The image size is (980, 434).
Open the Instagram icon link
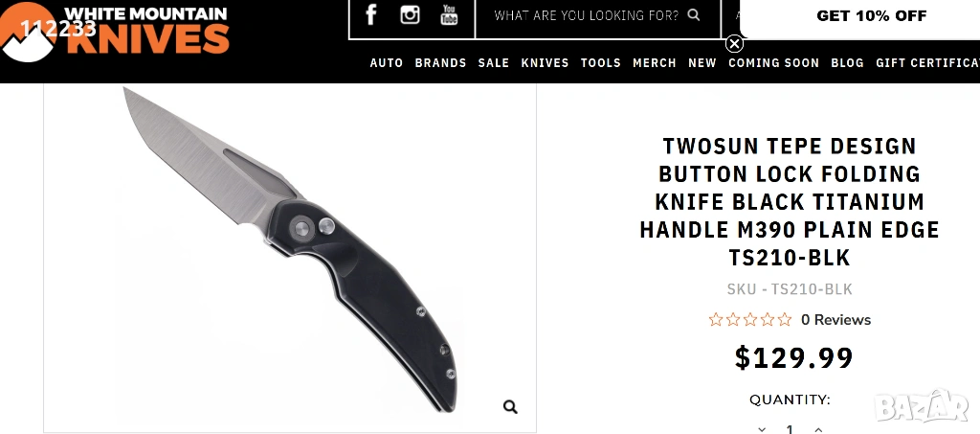coord(410,14)
